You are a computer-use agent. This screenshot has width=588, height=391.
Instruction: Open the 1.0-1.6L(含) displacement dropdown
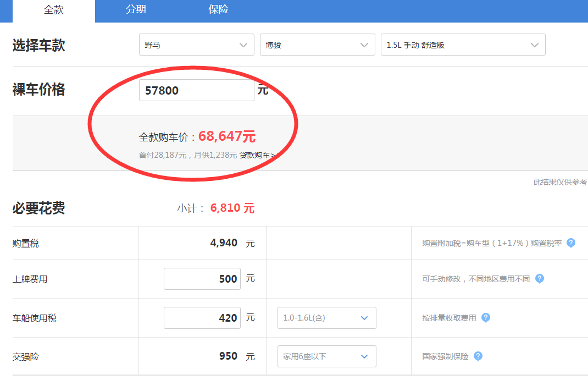click(x=326, y=318)
